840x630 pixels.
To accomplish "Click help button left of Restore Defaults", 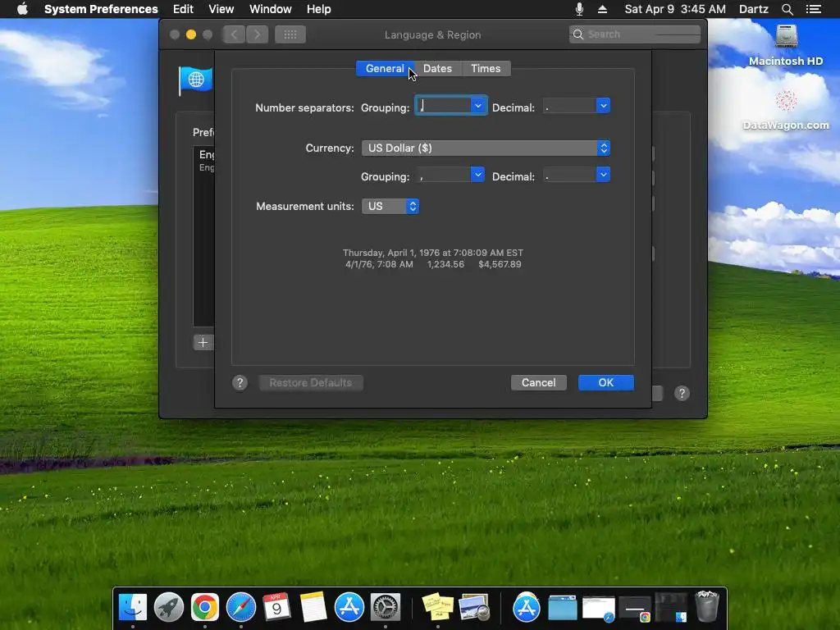I will pyautogui.click(x=240, y=382).
